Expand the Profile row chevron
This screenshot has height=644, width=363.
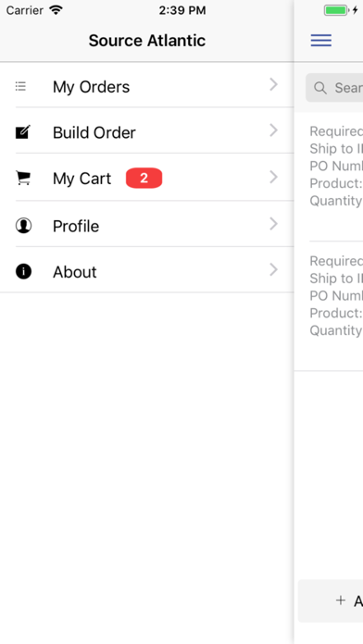tap(274, 224)
